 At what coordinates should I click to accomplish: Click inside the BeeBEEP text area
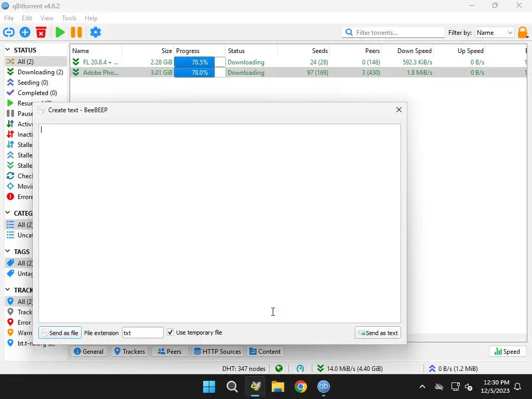(x=220, y=223)
